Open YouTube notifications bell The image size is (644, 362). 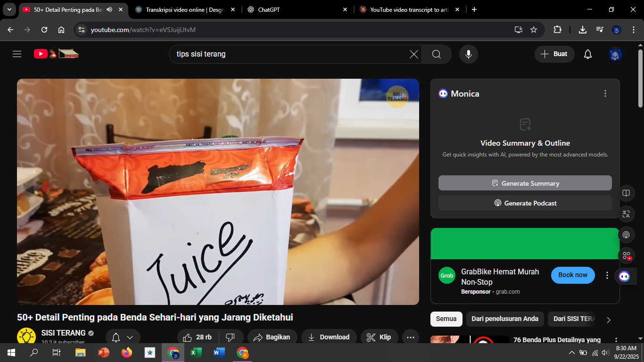click(588, 54)
